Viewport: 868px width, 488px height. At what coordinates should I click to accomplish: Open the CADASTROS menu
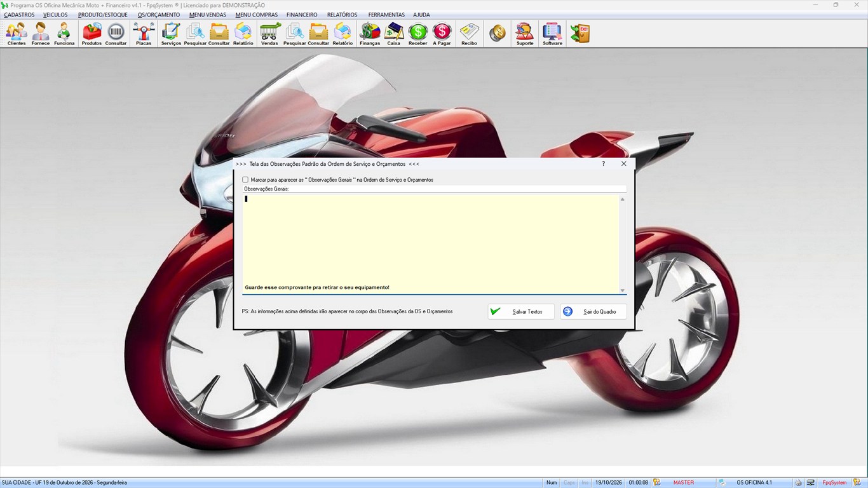click(19, 15)
